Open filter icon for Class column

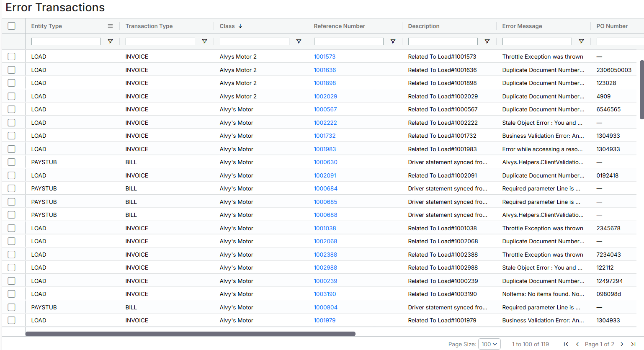coord(299,41)
